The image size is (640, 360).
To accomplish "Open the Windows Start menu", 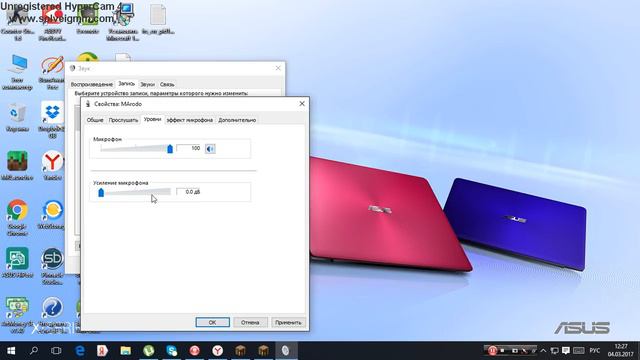I will coord(11,351).
